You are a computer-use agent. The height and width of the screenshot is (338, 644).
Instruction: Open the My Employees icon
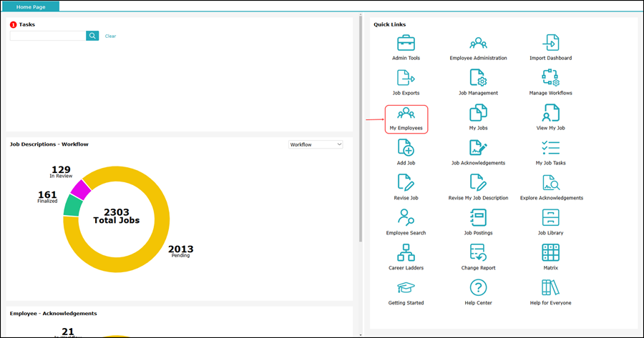(x=406, y=114)
